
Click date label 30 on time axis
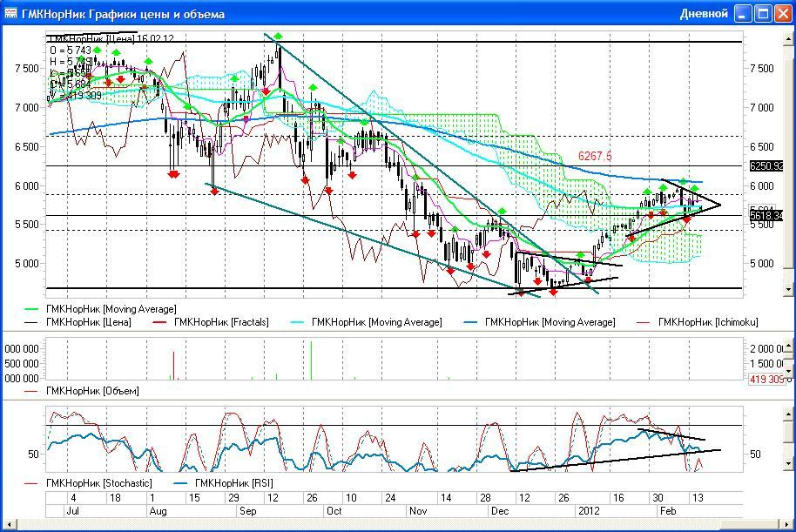[x=658, y=497]
